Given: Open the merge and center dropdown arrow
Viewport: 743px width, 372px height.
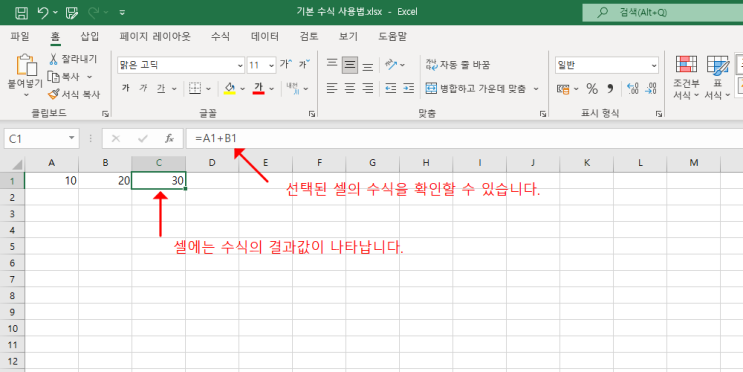Looking at the screenshot, I should click(x=536, y=89).
